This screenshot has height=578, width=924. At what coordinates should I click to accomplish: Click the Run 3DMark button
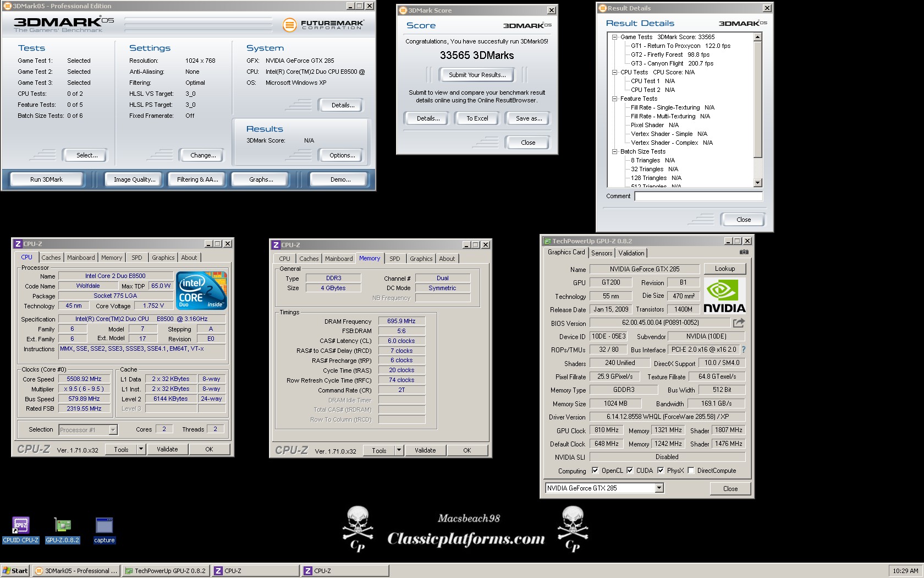pyautogui.click(x=46, y=179)
